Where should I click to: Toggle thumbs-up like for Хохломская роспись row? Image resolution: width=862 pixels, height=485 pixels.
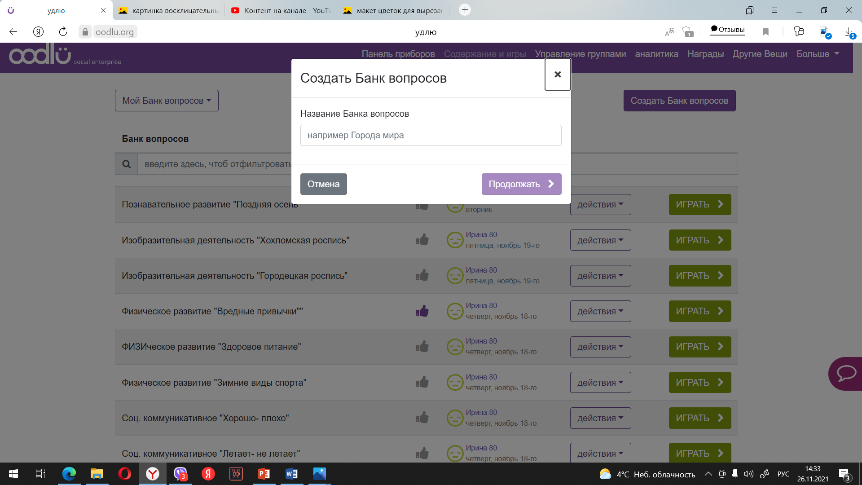[x=422, y=240]
